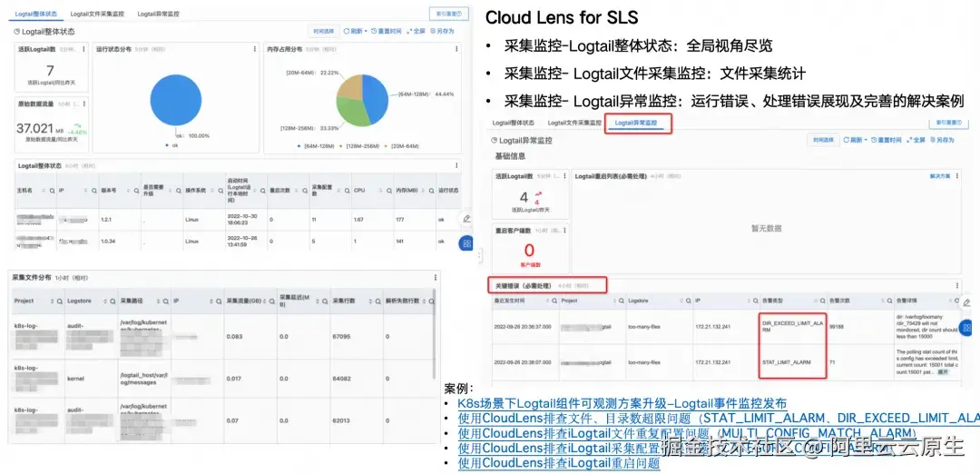Click the 时间选择 button in the left dashboard
This screenshot has height=474, width=980.
pyautogui.click(x=323, y=31)
